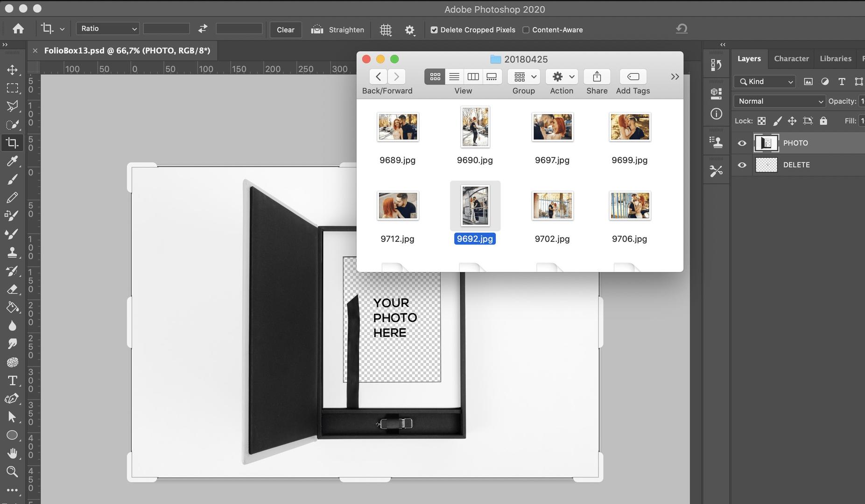Hide the PHOTO layer
The width and height of the screenshot is (865, 504).
pyautogui.click(x=742, y=143)
